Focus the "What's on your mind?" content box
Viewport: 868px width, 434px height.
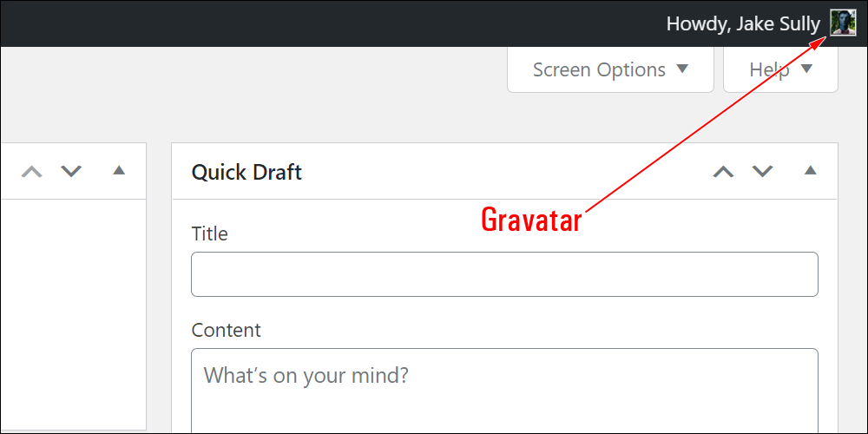click(x=504, y=391)
